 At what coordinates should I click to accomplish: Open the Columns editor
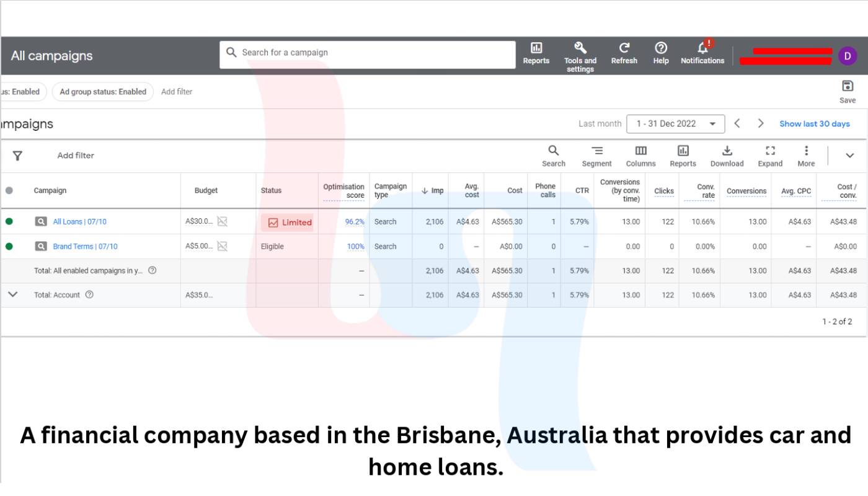pos(640,152)
